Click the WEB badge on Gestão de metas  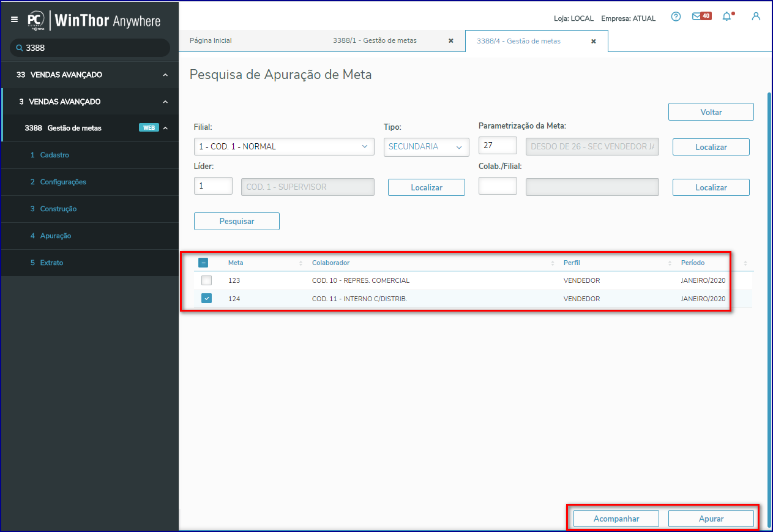(x=149, y=128)
